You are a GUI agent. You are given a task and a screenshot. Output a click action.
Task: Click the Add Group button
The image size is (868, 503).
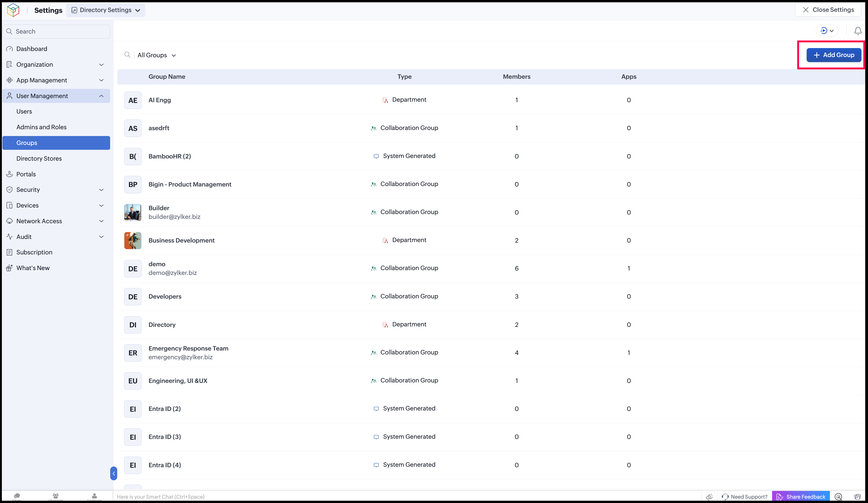pyautogui.click(x=834, y=55)
